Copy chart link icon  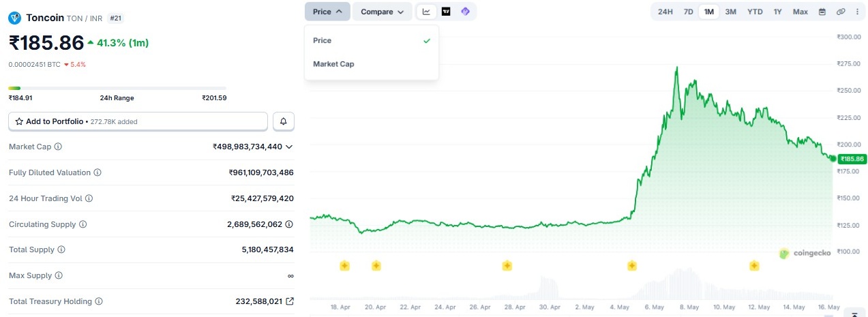tap(841, 12)
